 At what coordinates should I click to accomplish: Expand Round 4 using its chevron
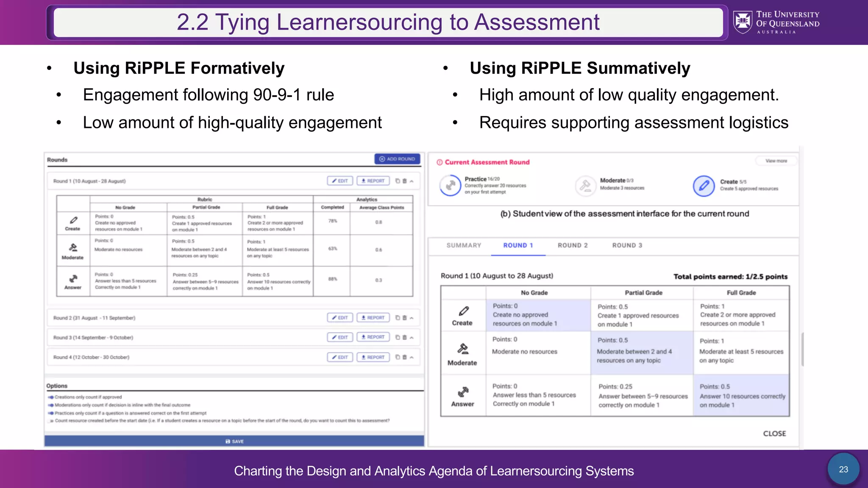click(x=412, y=357)
